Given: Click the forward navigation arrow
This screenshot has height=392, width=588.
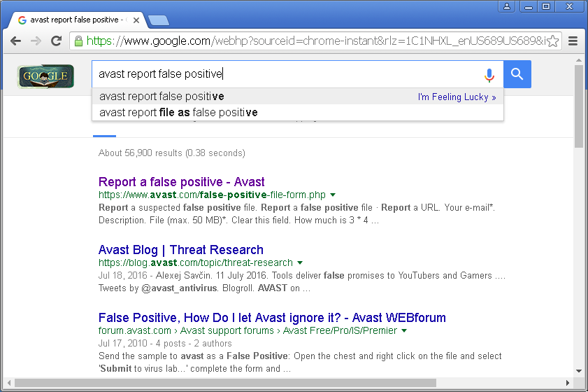Looking at the screenshot, I should (36, 41).
